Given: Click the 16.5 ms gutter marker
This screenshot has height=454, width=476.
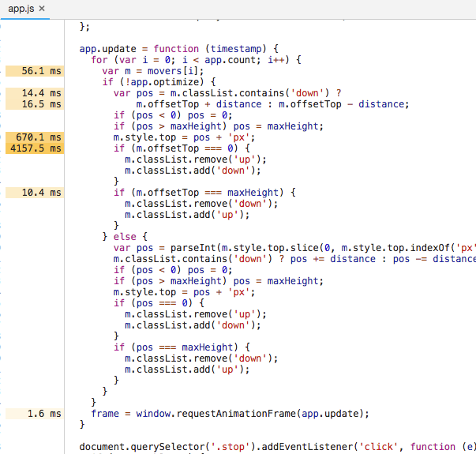Looking at the screenshot, I should [35, 104].
